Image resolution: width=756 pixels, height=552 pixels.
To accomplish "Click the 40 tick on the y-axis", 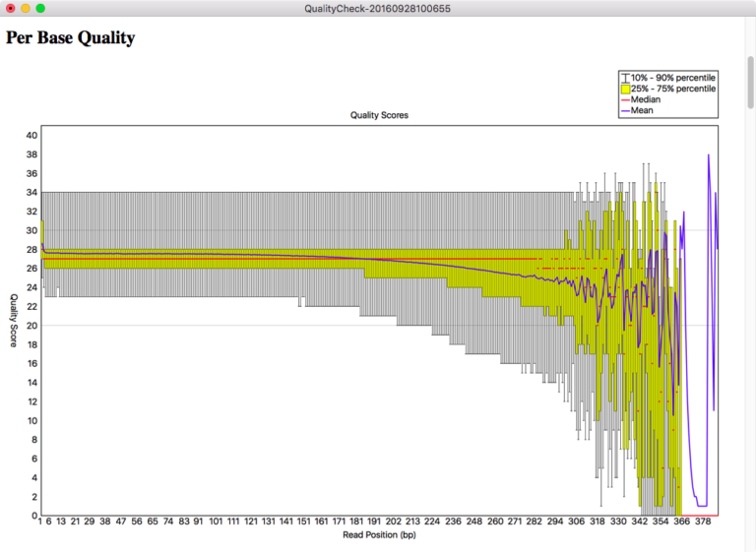I will coord(31,135).
